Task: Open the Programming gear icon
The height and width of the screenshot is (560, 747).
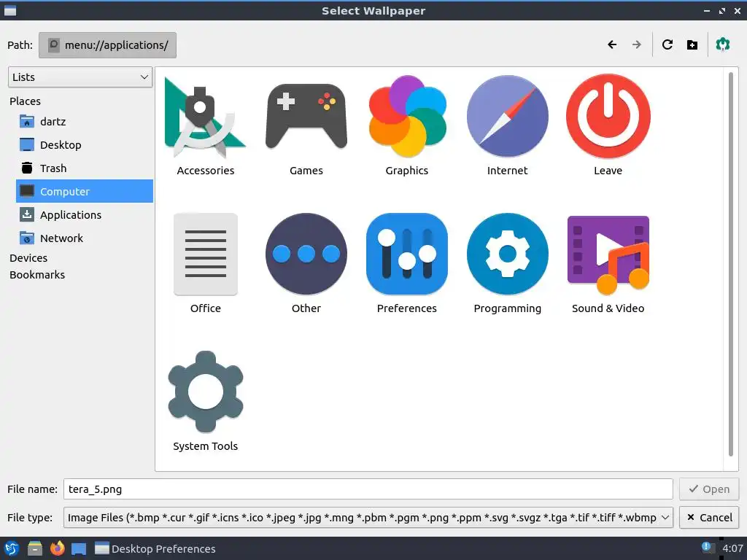Action: [508, 254]
